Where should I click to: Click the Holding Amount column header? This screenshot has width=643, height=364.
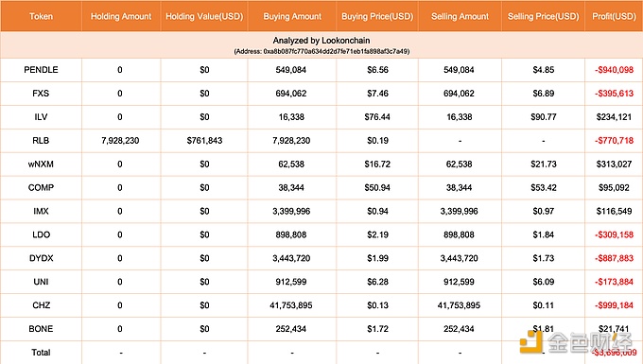121,16
